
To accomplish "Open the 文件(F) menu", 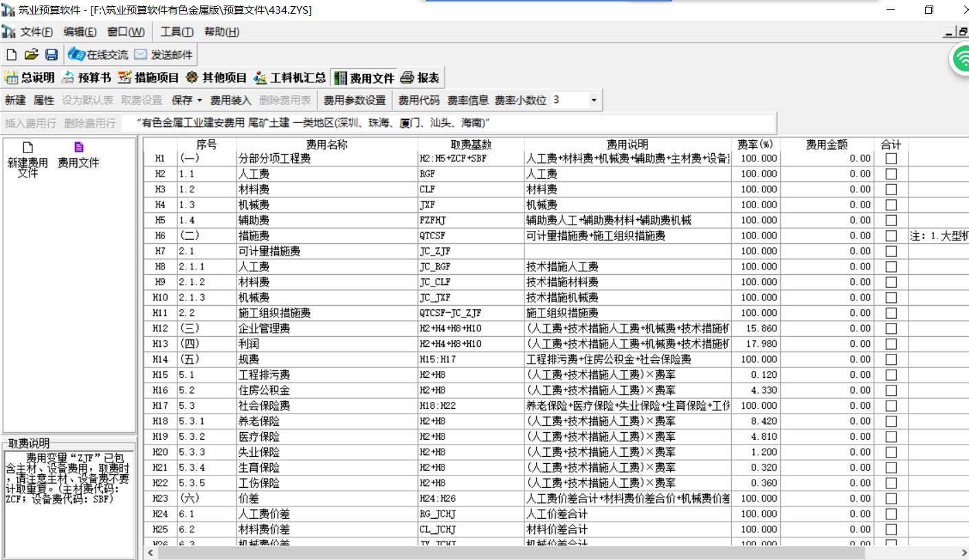I will pyautogui.click(x=36, y=32).
